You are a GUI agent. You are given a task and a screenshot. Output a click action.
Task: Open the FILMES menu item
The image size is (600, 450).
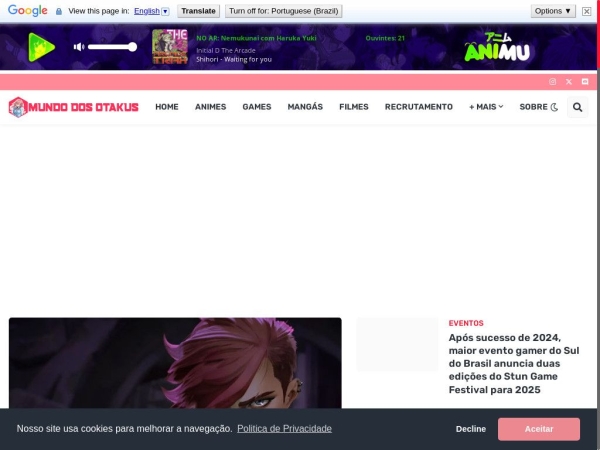click(354, 107)
